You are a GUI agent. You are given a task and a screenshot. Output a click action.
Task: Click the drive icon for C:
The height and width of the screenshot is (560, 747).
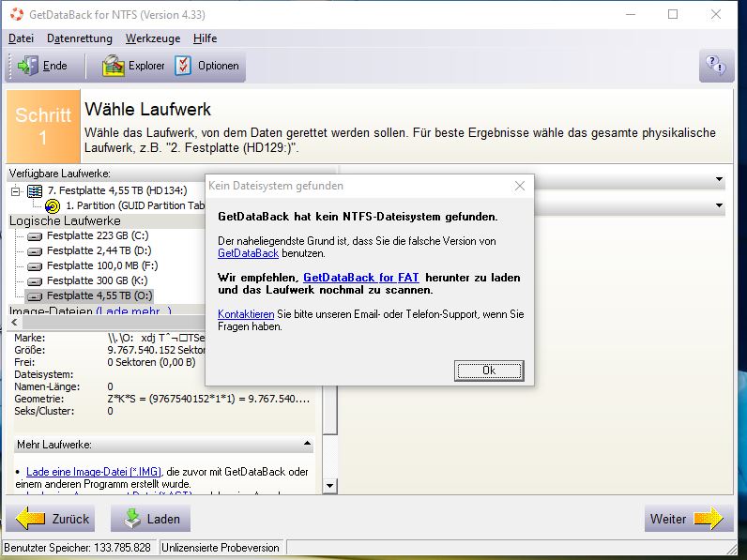tap(35, 236)
